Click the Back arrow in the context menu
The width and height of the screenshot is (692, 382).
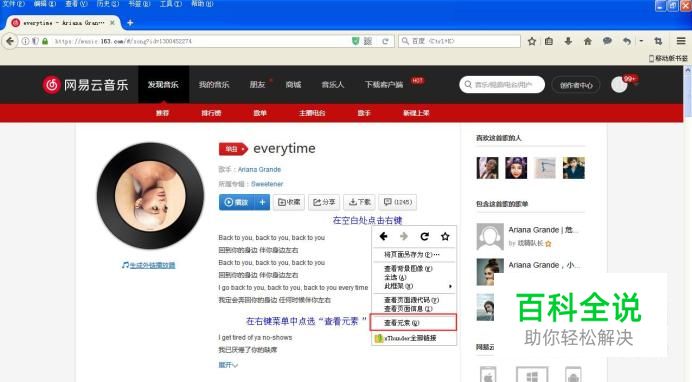(x=384, y=236)
